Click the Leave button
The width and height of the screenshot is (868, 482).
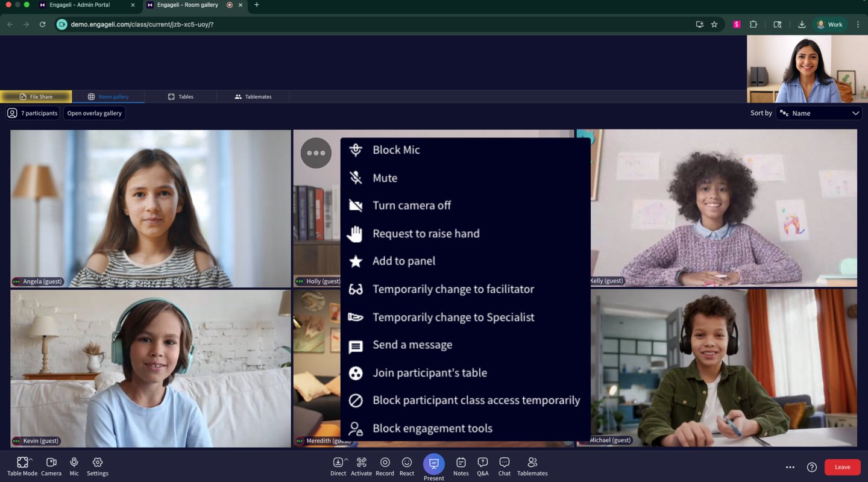pyautogui.click(x=842, y=467)
